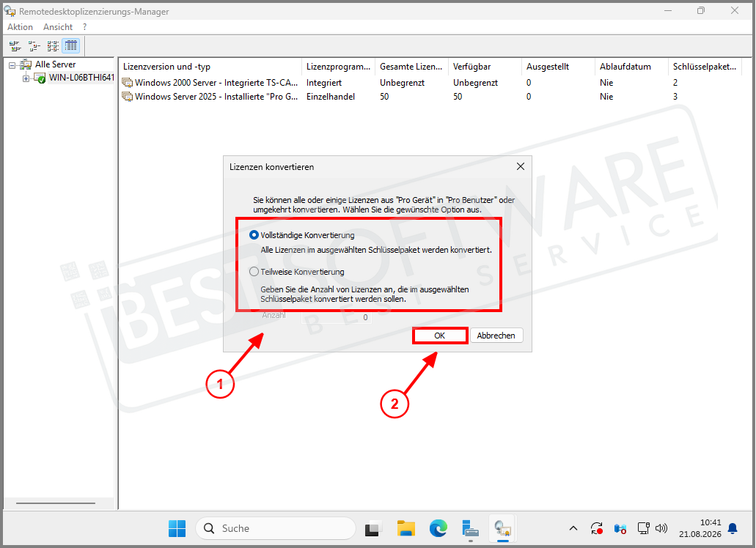Select Vollständige Konvertierung radio button
This screenshot has height=548, width=756.
[254, 235]
